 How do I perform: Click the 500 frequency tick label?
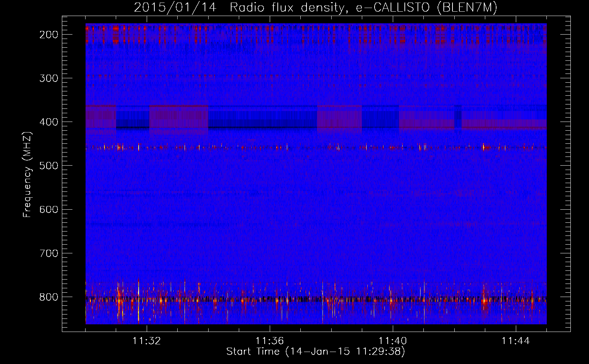(48, 166)
